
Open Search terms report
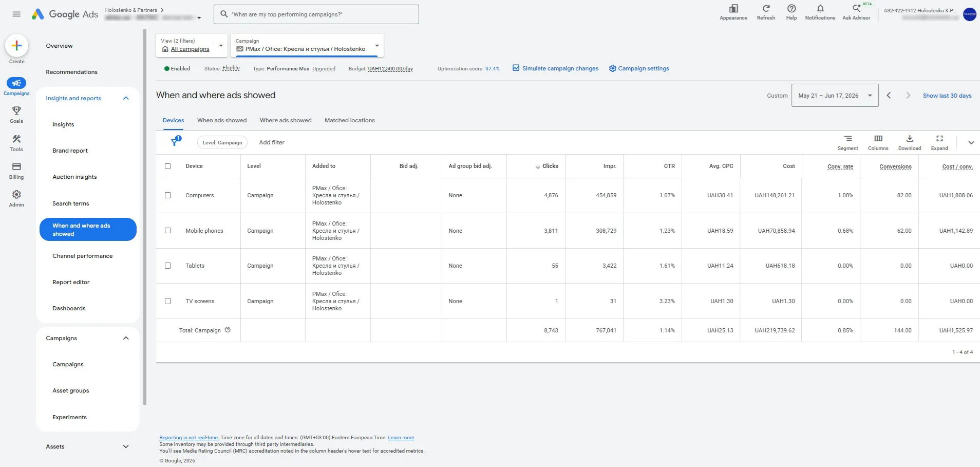tap(71, 203)
